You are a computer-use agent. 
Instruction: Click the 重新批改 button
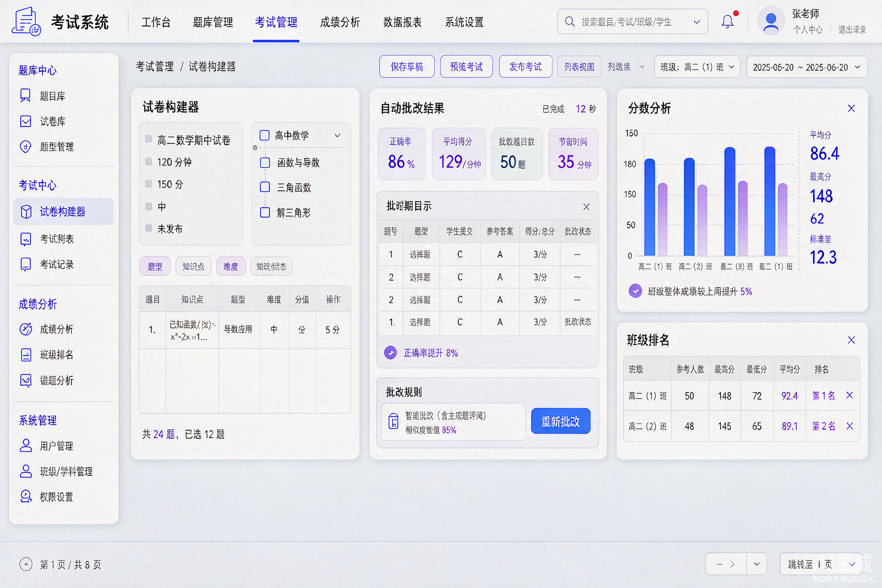[x=560, y=421]
